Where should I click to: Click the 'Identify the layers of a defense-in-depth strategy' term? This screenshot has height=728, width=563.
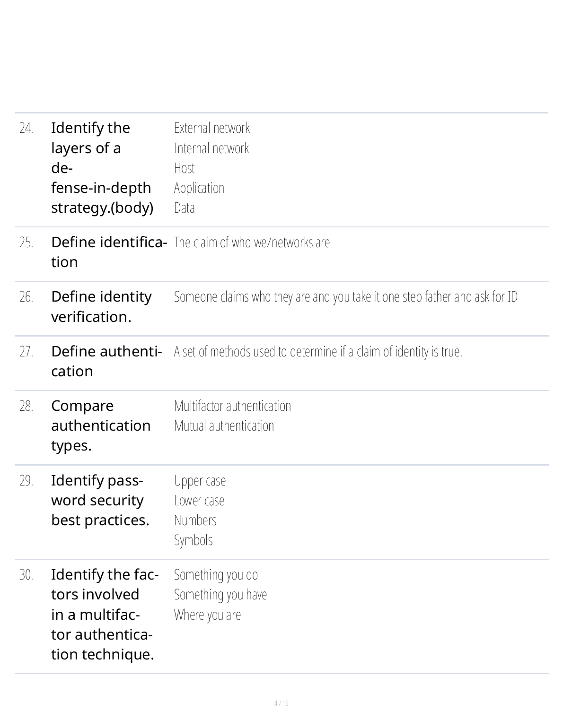click(x=101, y=168)
